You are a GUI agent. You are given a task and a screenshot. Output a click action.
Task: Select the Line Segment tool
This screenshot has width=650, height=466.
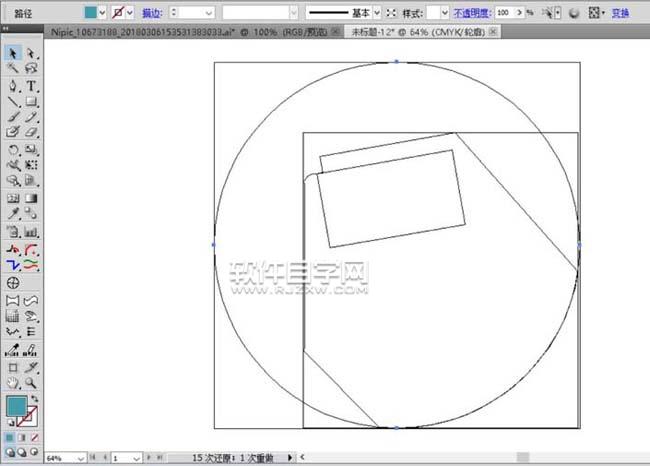(x=13, y=101)
